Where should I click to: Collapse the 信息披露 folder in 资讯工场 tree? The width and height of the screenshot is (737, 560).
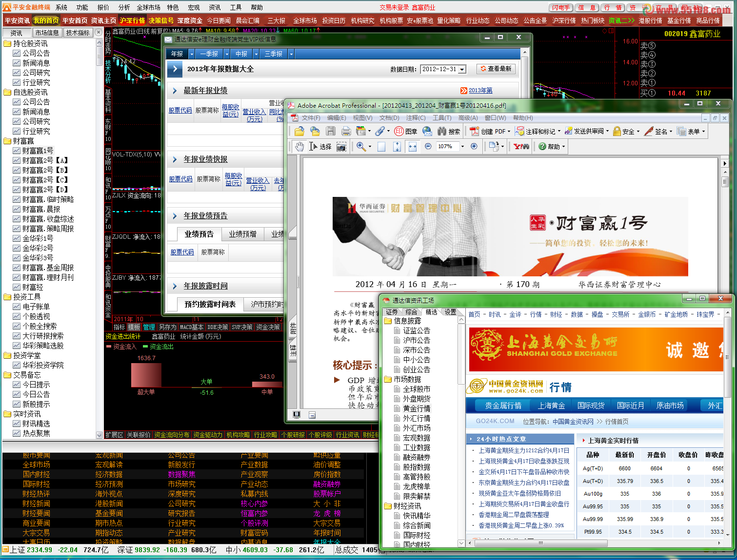388,321
